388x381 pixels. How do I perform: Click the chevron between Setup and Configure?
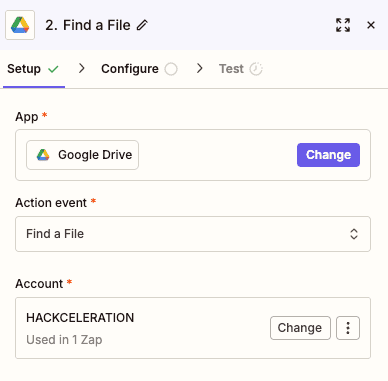coord(82,68)
